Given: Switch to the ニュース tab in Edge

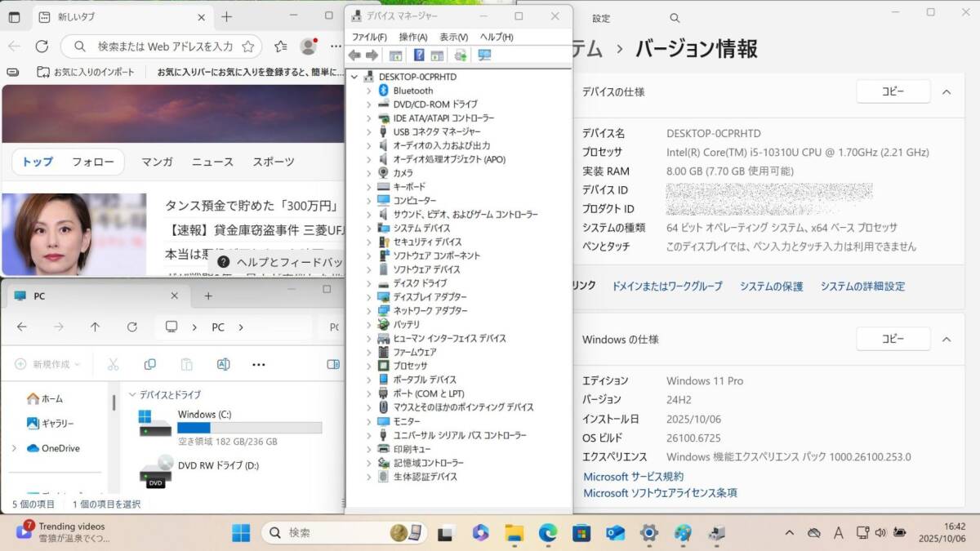Looking at the screenshot, I should click(x=212, y=162).
